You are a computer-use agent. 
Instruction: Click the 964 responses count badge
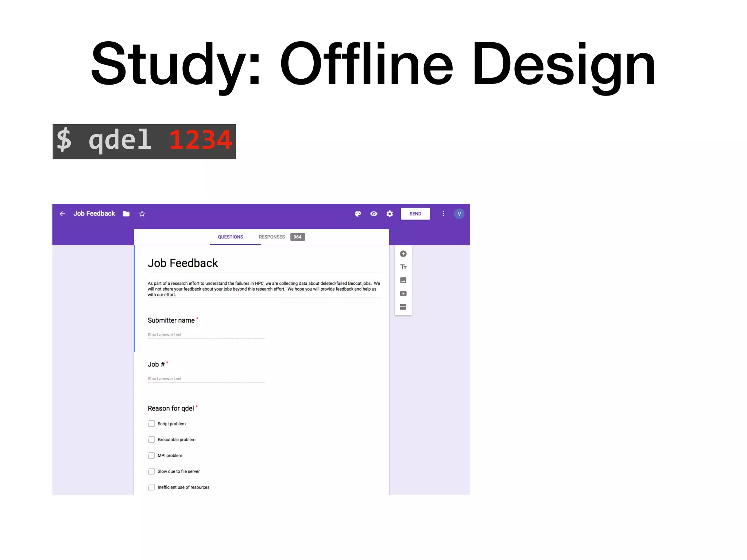coord(297,237)
